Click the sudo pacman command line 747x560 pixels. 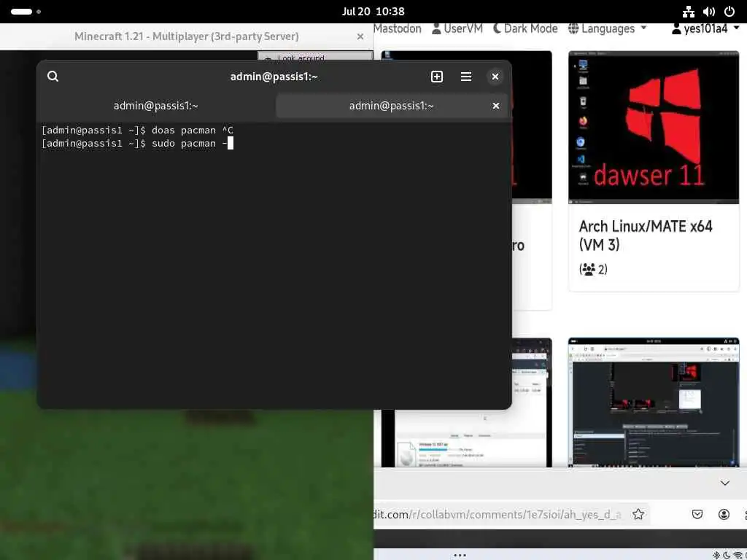(x=136, y=144)
